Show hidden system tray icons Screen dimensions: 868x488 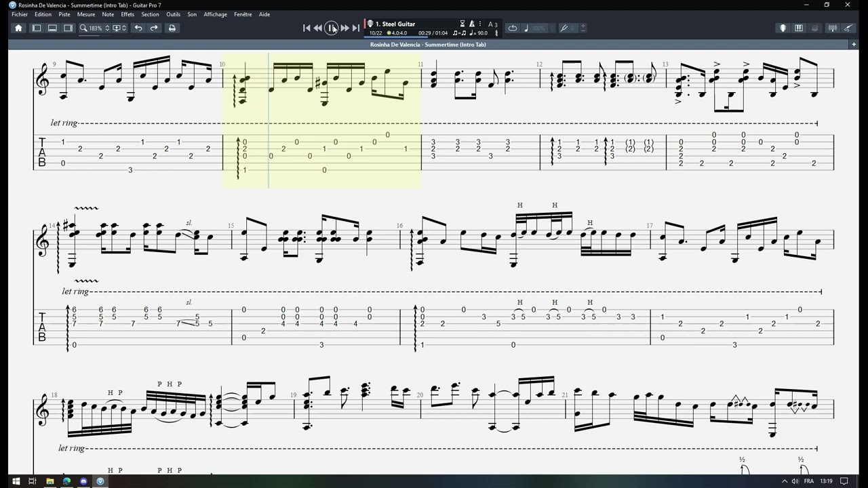tap(785, 481)
